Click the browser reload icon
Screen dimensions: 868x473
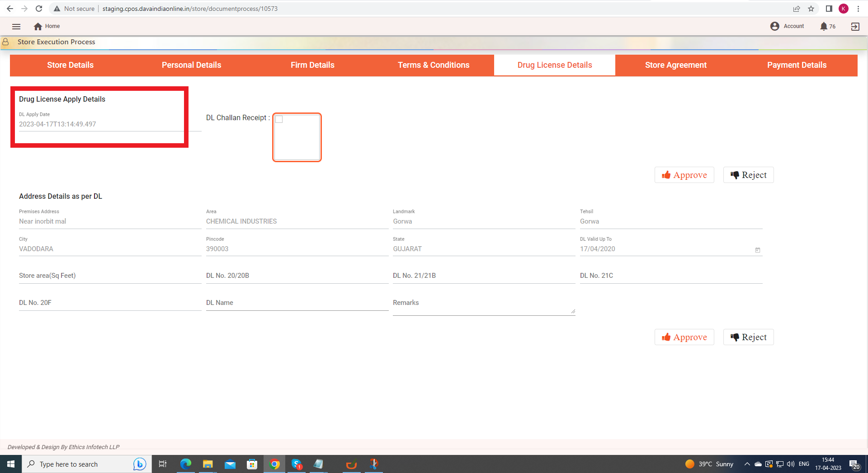click(39, 9)
